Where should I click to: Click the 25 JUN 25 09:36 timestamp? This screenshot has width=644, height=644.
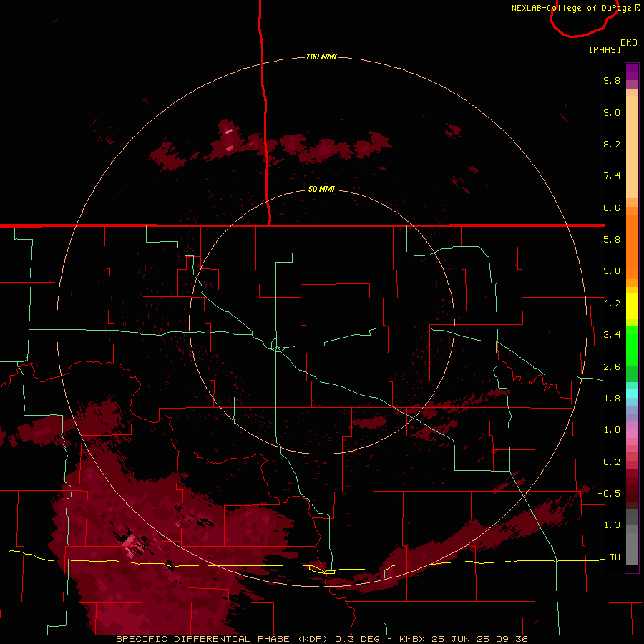coord(479,639)
